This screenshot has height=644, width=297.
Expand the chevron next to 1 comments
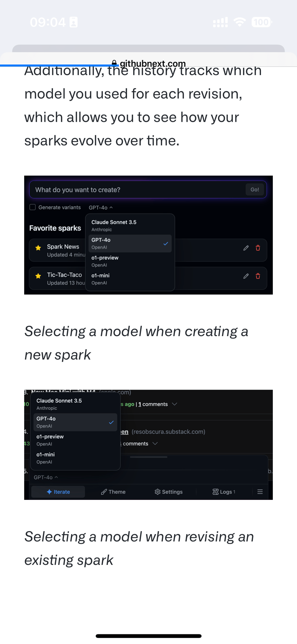click(x=174, y=404)
